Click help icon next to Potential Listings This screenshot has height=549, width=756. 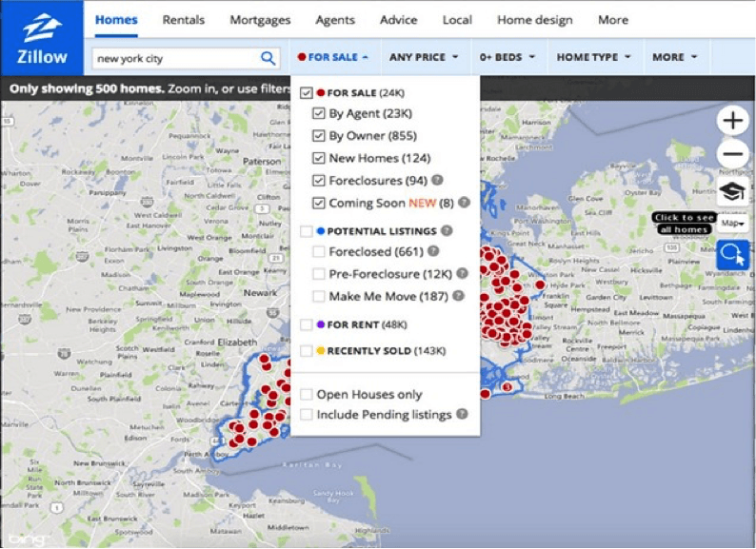tap(447, 230)
